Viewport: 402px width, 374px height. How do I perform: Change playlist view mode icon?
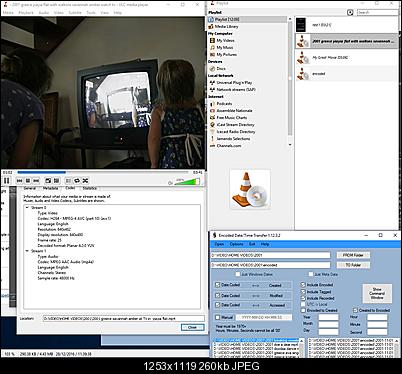tap(350, 12)
